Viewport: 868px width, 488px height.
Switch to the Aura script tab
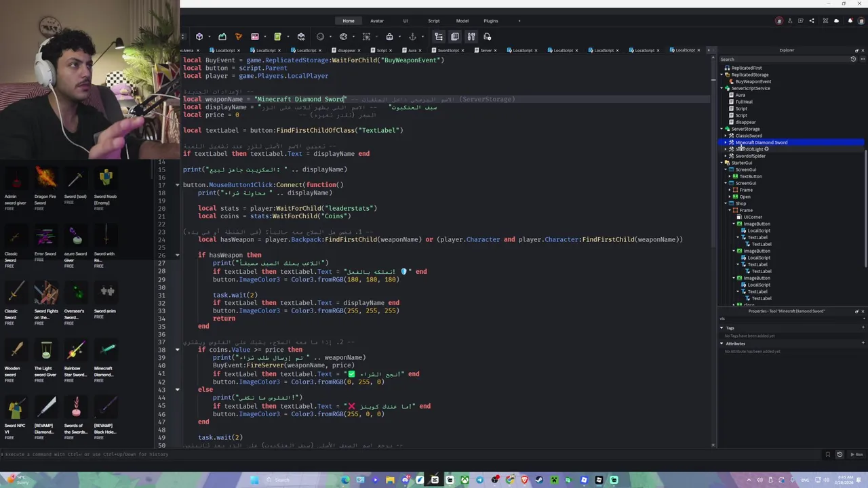(x=412, y=50)
